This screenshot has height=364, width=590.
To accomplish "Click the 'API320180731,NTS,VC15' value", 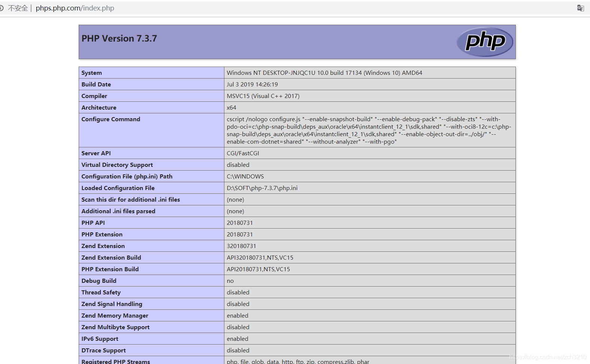I will (x=260, y=257).
